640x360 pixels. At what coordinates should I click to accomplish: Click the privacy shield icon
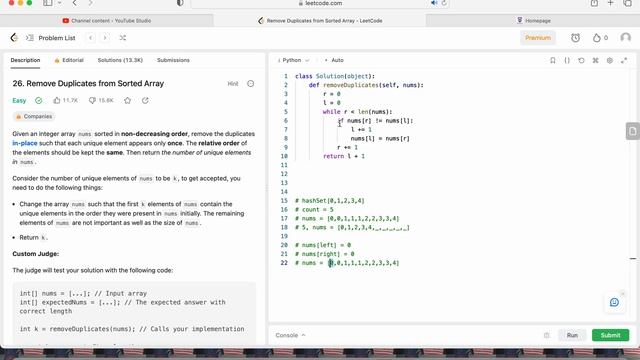pos(180,3)
